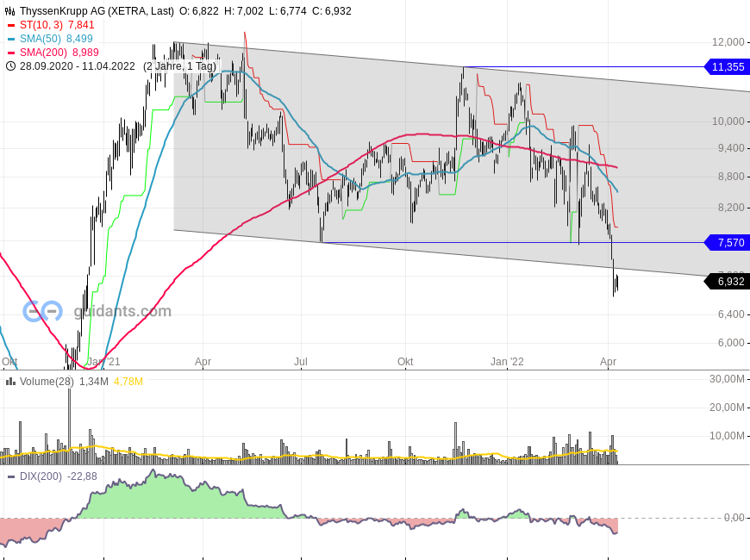The height and width of the screenshot is (560, 750).
Task: Click the DIX value -22,88
Action: (82, 476)
